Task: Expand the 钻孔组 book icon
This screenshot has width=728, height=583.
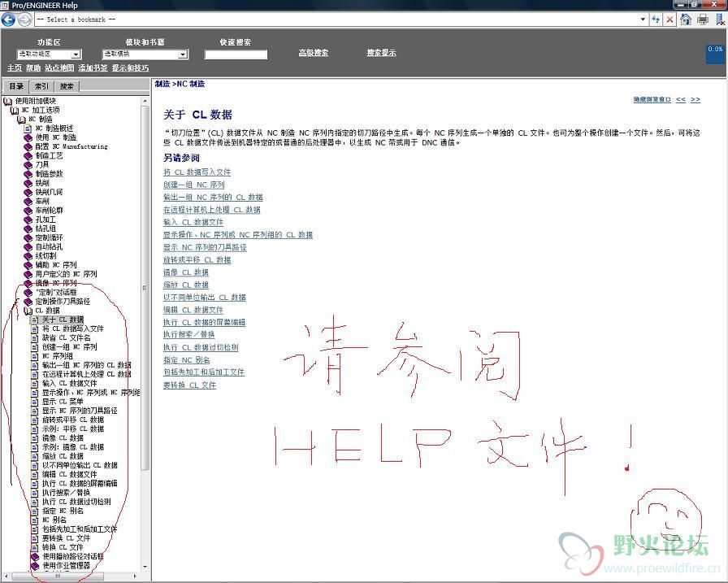Action: tap(28, 228)
